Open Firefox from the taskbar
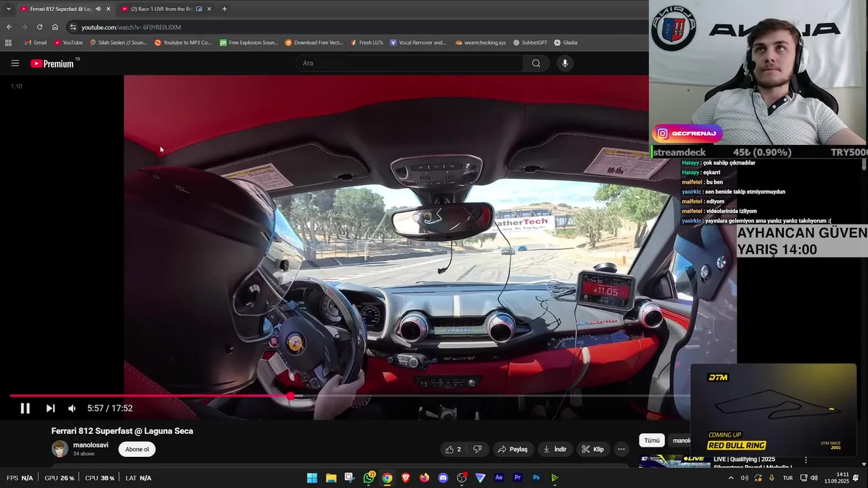The width and height of the screenshot is (868, 488). [x=425, y=478]
